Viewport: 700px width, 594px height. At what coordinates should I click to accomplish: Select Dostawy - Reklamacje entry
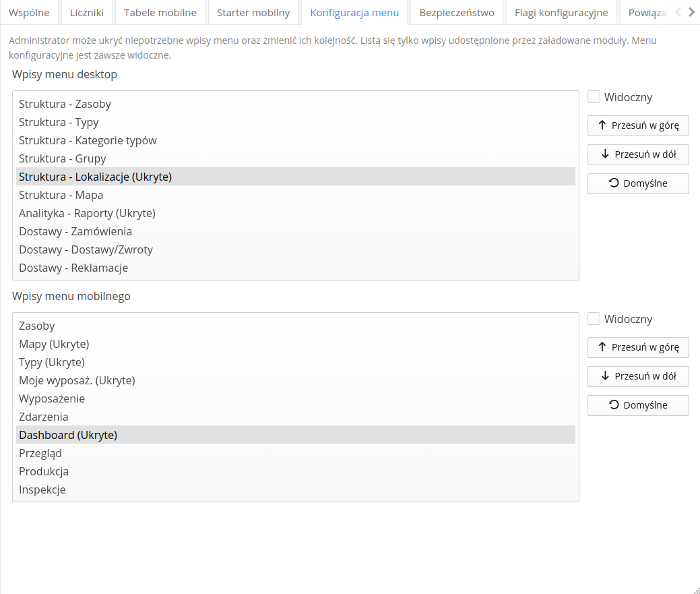coord(296,268)
